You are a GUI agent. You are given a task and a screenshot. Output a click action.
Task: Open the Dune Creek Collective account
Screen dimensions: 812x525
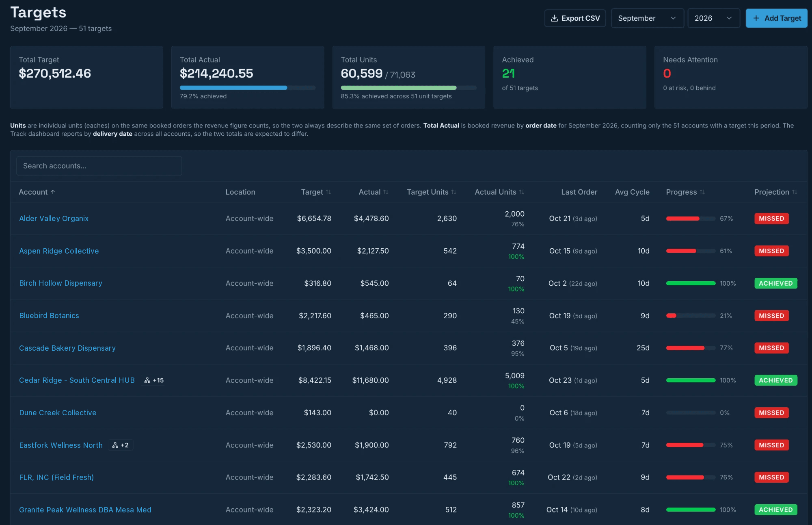point(58,413)
